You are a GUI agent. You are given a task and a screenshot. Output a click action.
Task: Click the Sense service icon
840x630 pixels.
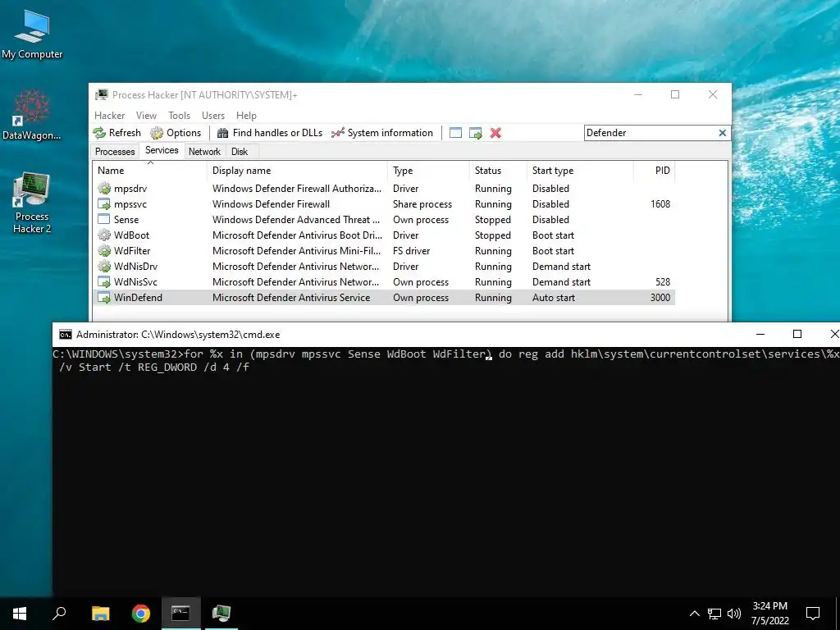104,220
